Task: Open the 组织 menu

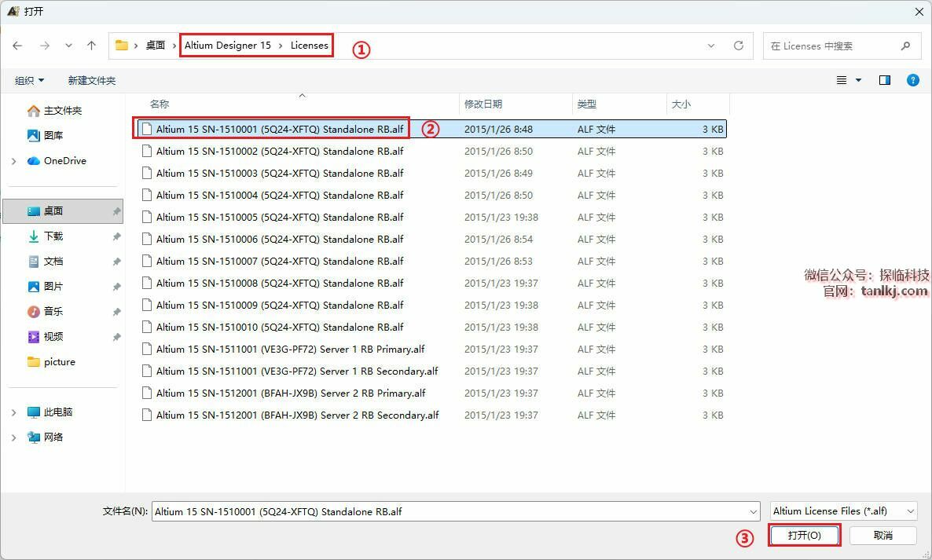Action: [x=29, y=80]
